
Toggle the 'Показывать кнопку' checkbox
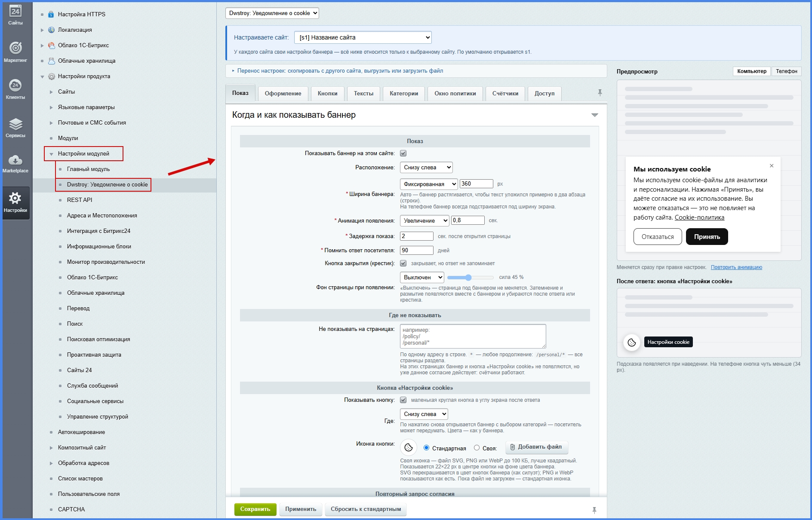(x=403, y=400)
